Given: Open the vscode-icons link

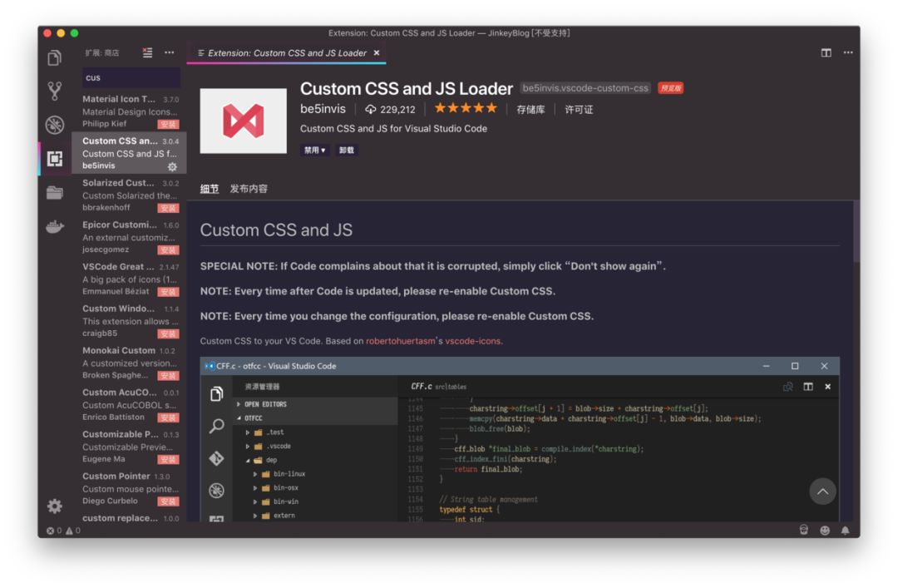Looking at the screenshot, I should [x=473, y=341].
